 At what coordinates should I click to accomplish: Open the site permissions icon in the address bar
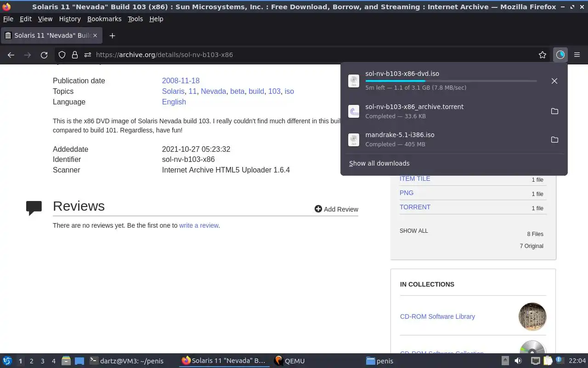pyautogui.click(x=87, y=55)
